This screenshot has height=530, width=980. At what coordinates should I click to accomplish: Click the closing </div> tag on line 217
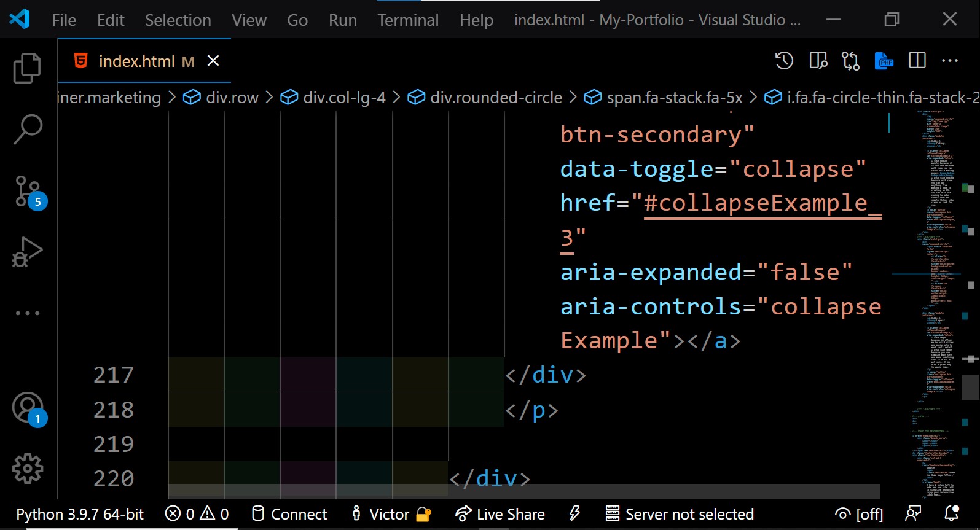pos(546,375)
